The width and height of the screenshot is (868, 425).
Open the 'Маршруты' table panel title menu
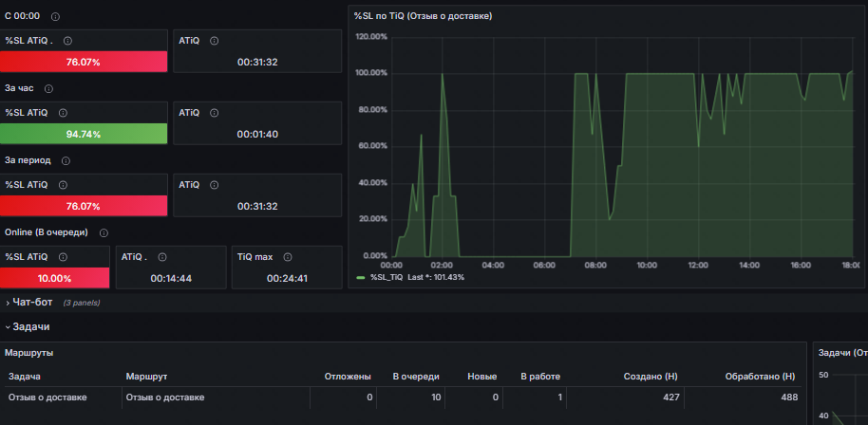(x=28, y=353)
